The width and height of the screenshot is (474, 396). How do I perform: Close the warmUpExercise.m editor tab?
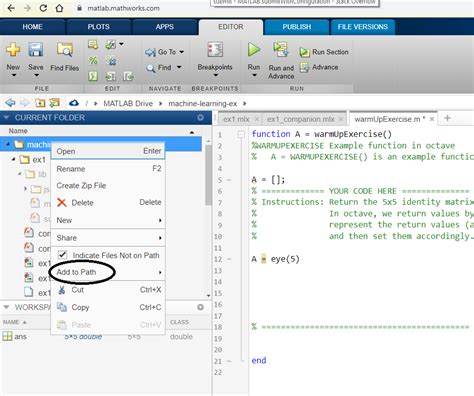click(x=432, y=119)
